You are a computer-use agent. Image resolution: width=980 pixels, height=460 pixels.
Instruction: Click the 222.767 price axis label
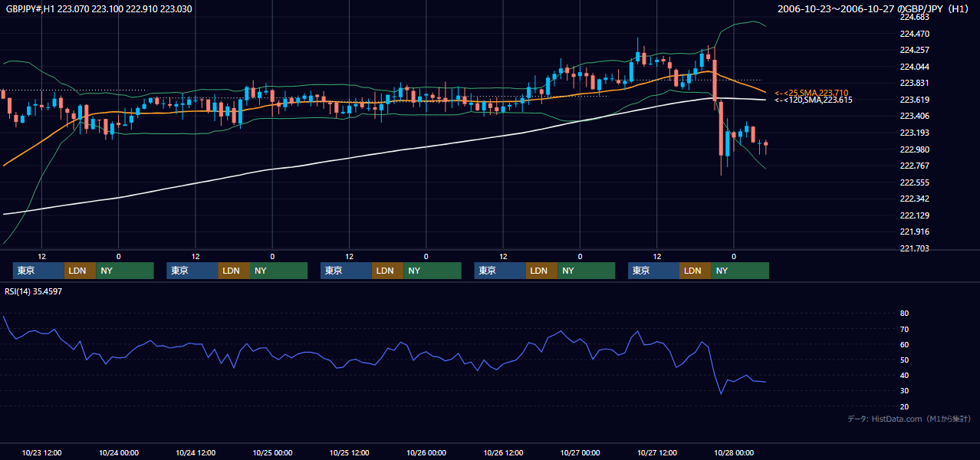click(x=914, y=166)
